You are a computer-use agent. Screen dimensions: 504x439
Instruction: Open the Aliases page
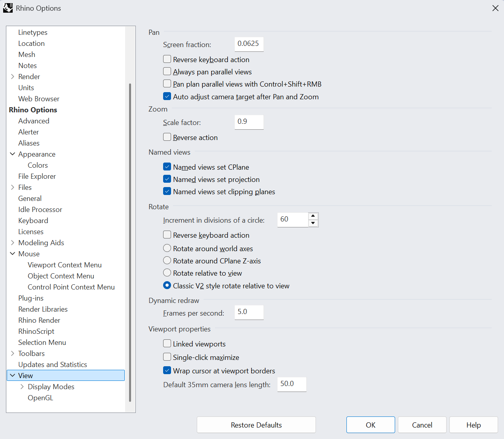click(29, 143)
